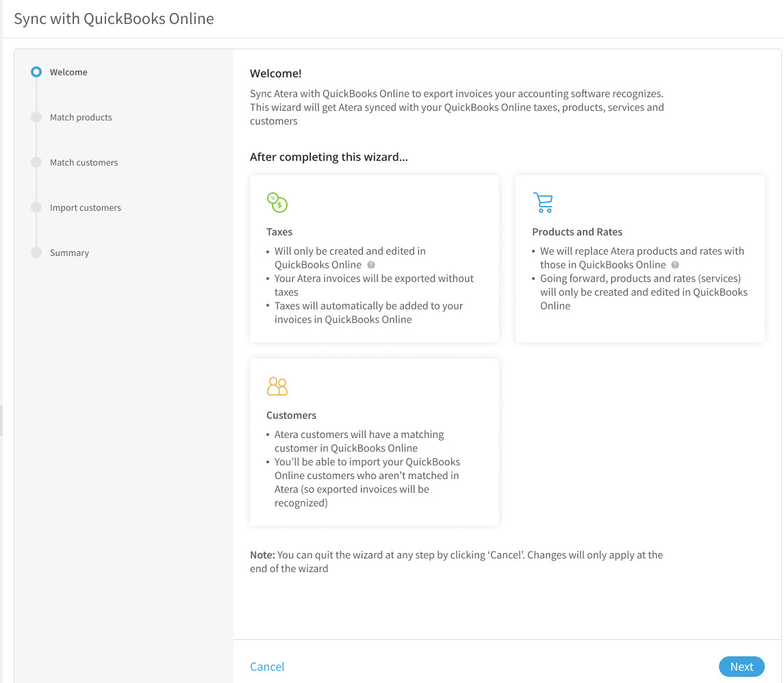The height and width of the screenshot is (683, 784).
Task: Click the Customers people icon
Action: click(x=277, y=386)
